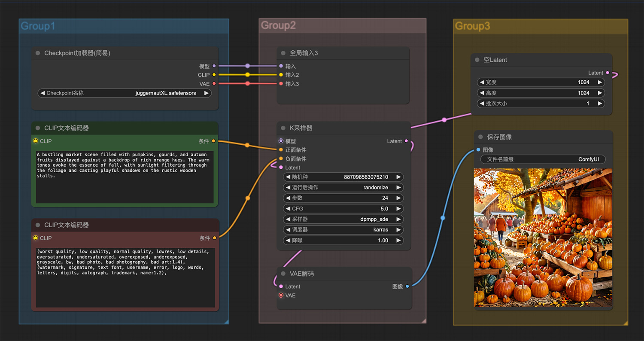Open the 调度器 dropdown showing karras
Image resolution: width=644 pixels, height=341 pixels.
pos(343,230)
